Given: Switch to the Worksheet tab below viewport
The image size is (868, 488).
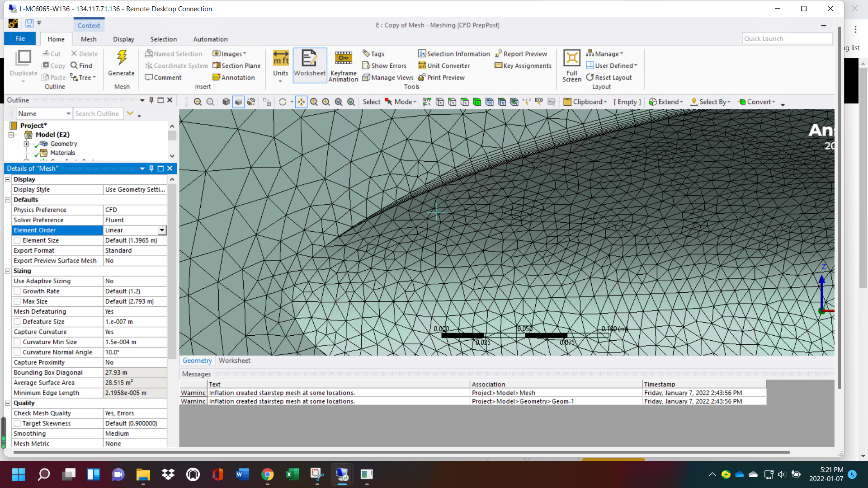Looking at the screenshot, I should [234, 361].
